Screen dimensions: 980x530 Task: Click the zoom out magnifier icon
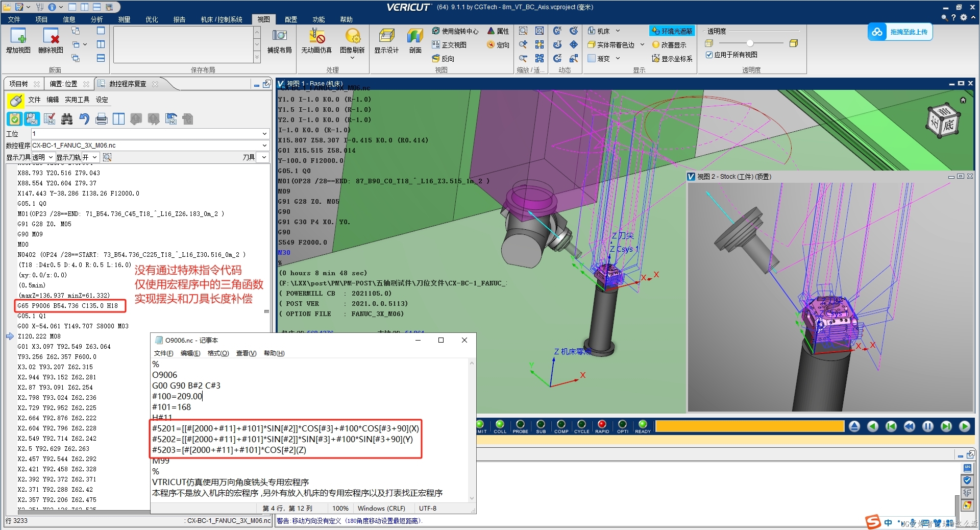click(x=523, y=58)
